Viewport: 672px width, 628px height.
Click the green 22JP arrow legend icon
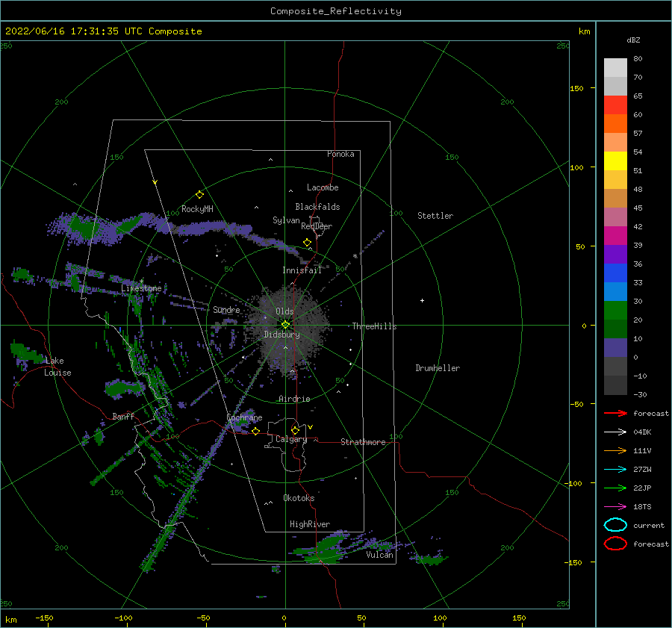[615, 488]
